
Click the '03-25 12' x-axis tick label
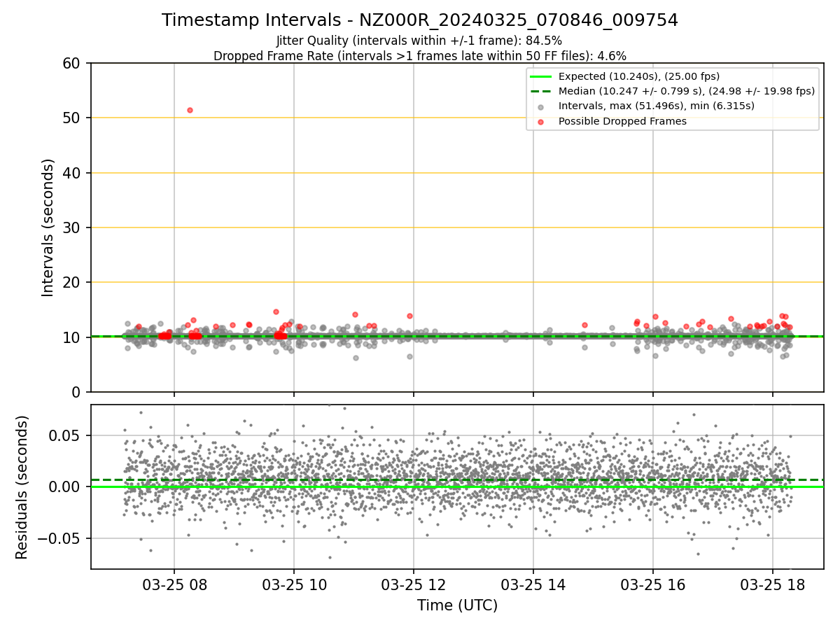(x=413, y=584)
